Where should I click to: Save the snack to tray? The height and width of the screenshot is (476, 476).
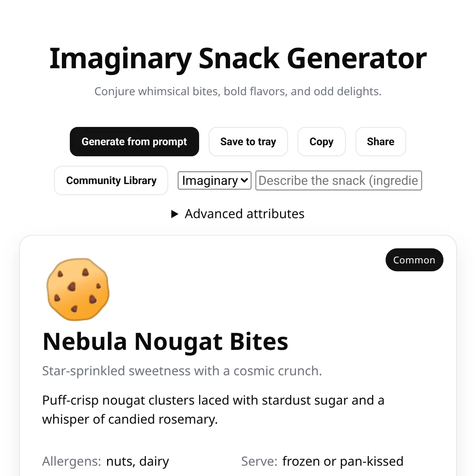pos(248,142)
